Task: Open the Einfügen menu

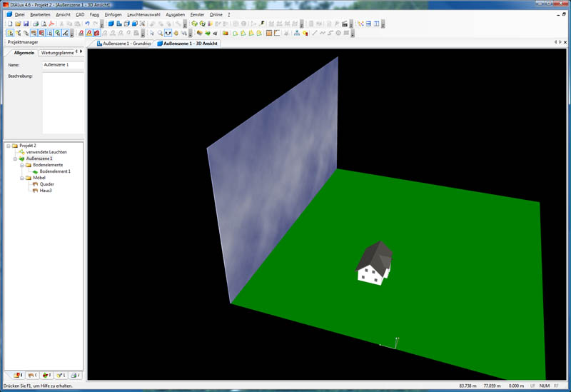Action: [x=113, y=14]
